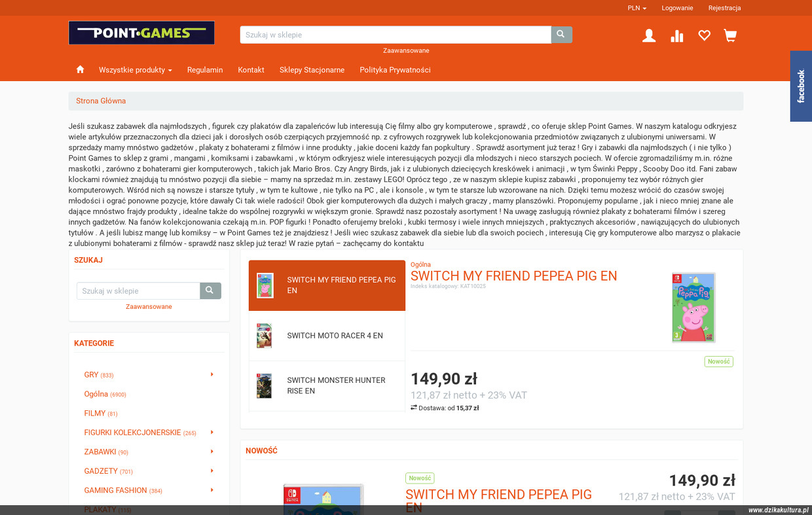Open Peppa Pig title in Nowość section
Viewport: 812px width, 515px height.
click(499, 501)
